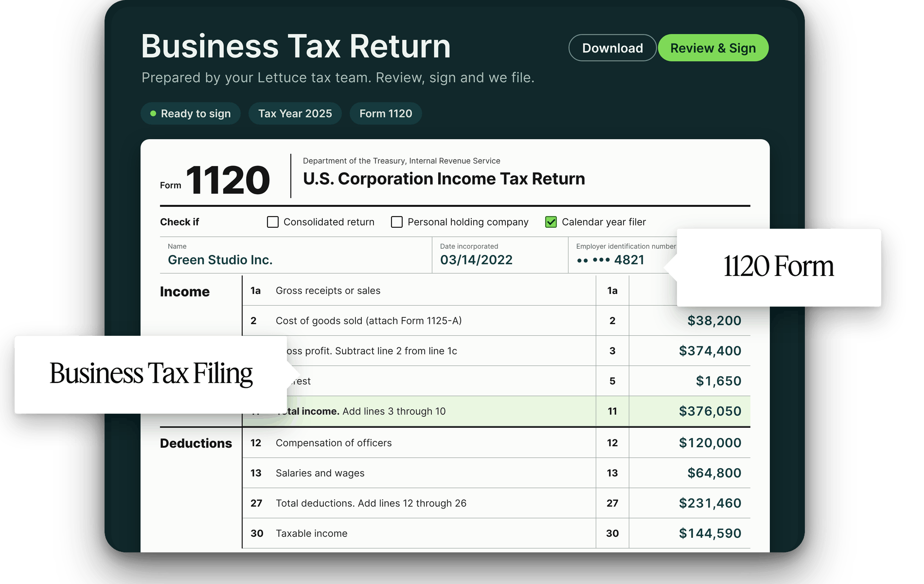The image size is (924, 584).
Task: Click Compensation of officers line
Action: (x=334, y=443)
